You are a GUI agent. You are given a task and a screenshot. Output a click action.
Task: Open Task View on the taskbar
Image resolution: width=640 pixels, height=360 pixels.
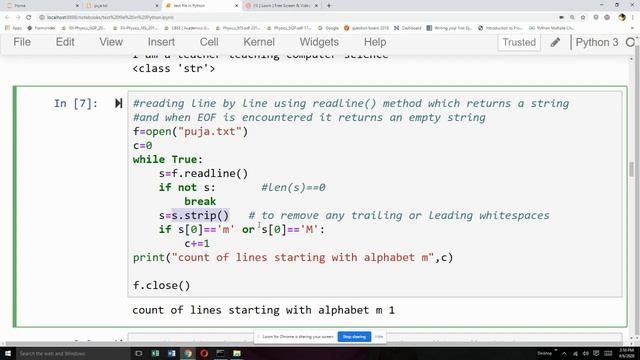pos(139,353)
